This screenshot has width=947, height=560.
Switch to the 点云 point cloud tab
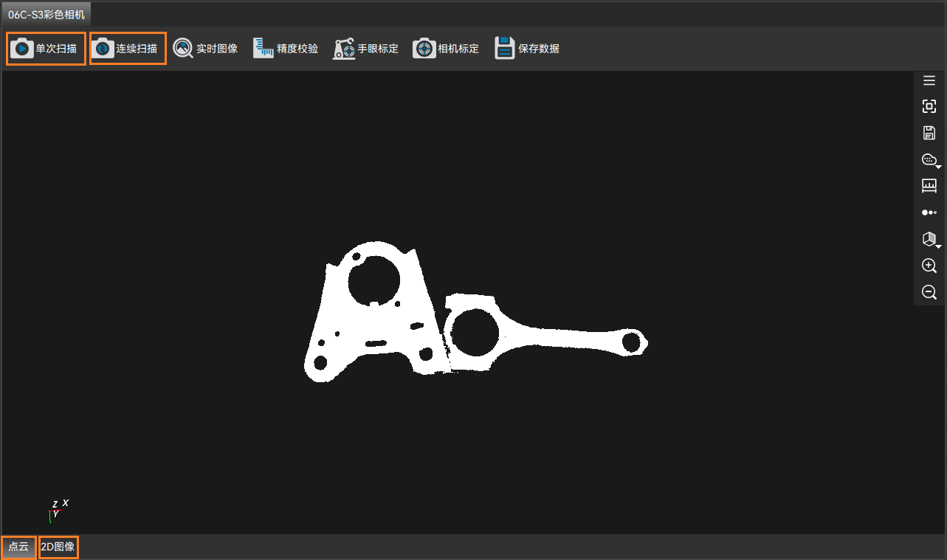[x=18, y=547]
